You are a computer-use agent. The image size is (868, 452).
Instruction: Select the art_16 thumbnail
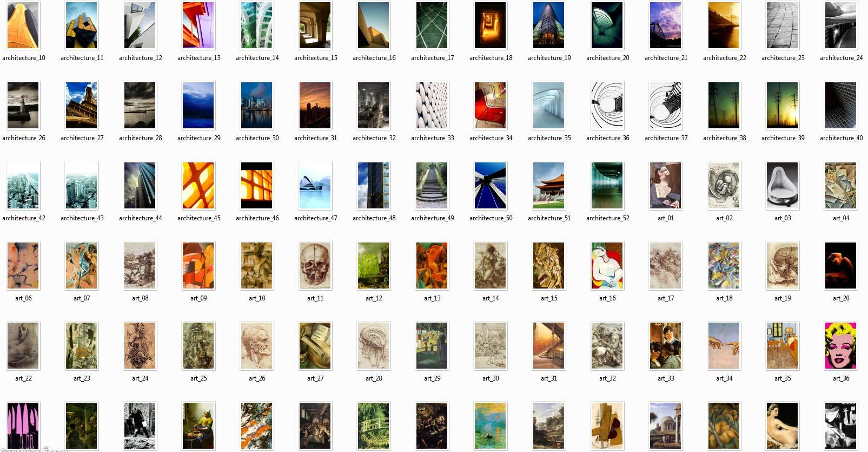pos(607,266)
